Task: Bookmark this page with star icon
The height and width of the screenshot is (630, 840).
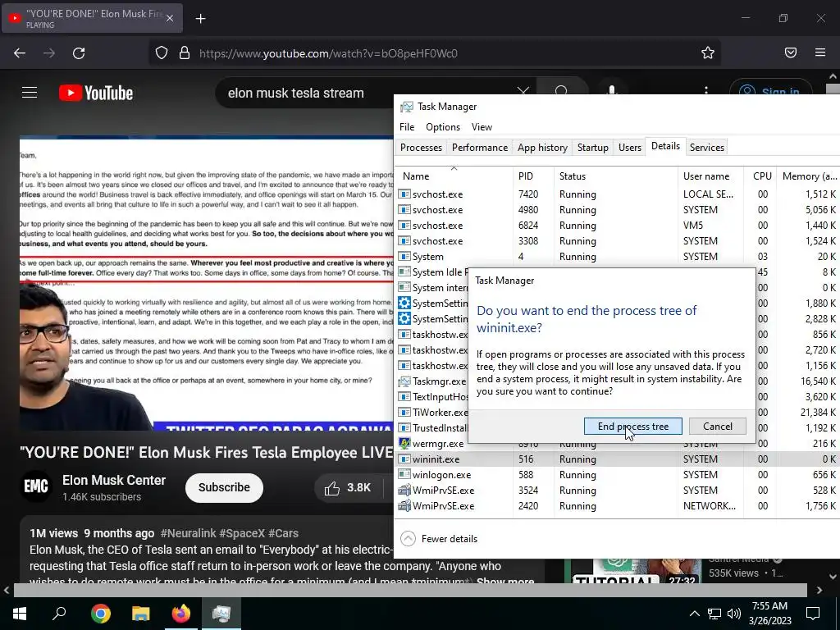Action: [708, 53]
